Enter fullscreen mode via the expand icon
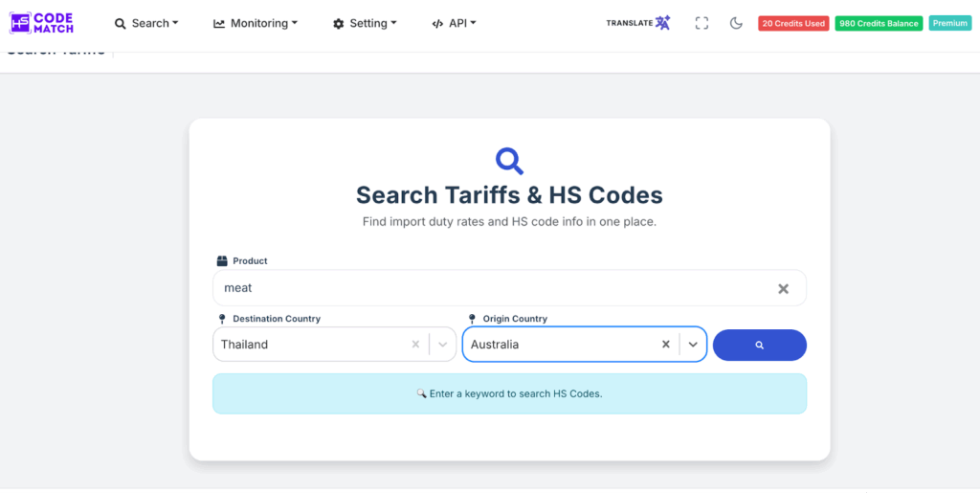The height and width of the screenshot is (493, 980). (702, 23)
